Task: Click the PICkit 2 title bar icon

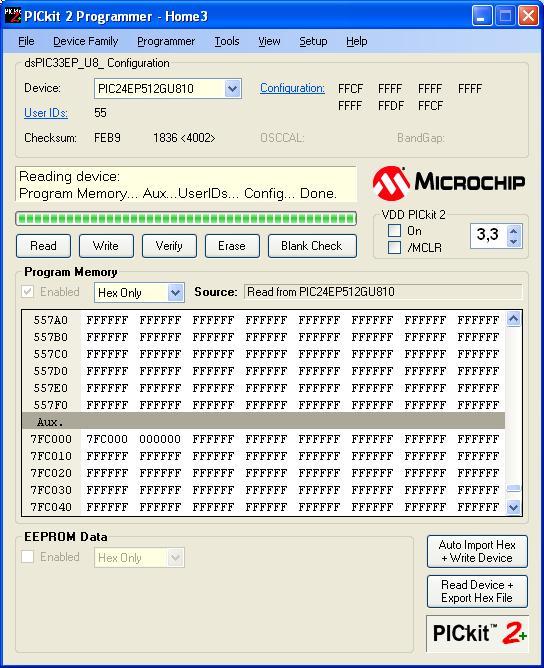Action: [x=12, y=16]
